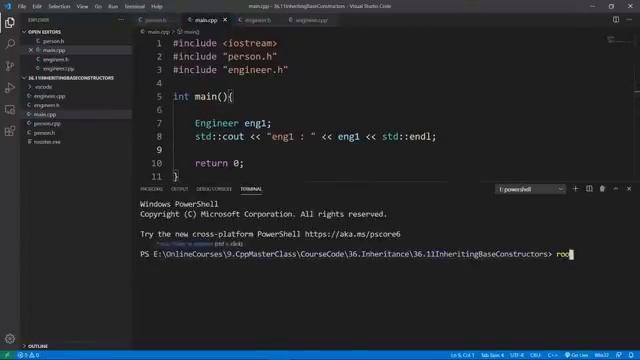This screenshot has height=360, width=640.
Task: Open the notifications bell in status bar
Action: [631, 355]
